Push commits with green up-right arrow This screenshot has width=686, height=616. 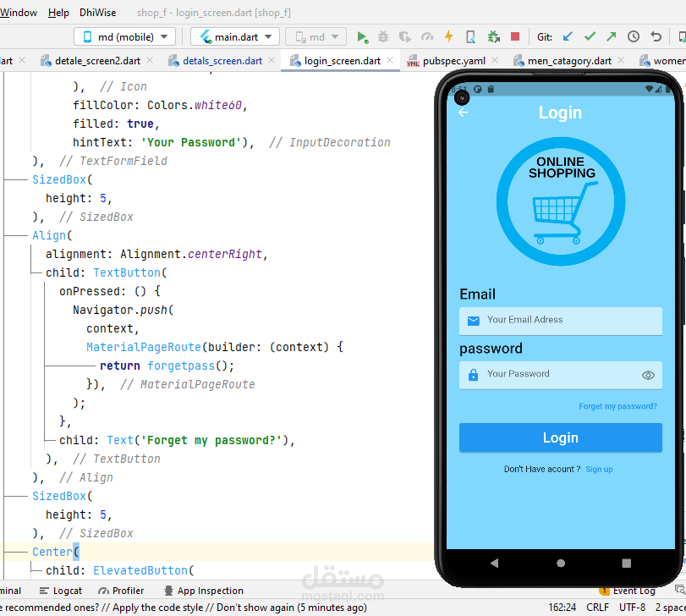tap(612, 36)
